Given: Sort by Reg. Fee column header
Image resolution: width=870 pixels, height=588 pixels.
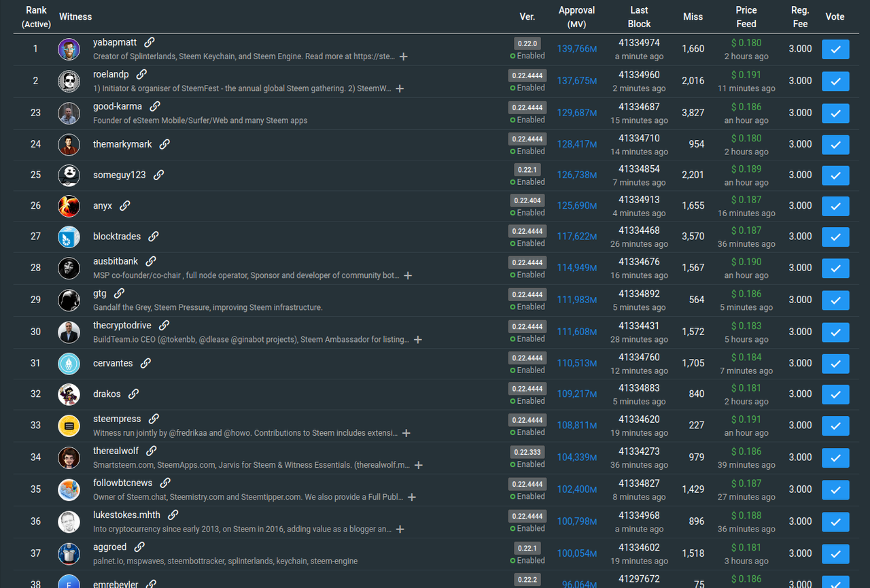Looking at the screenshot, I should pos(801,17).
